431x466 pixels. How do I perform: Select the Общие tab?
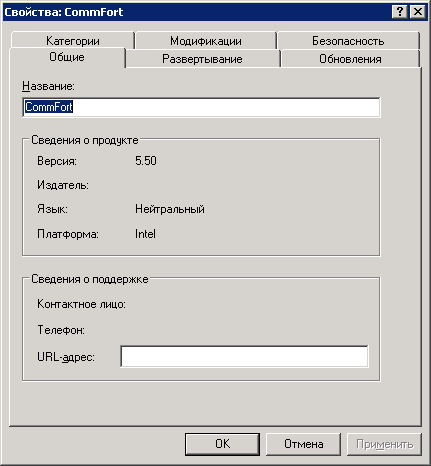click(67, 57)
